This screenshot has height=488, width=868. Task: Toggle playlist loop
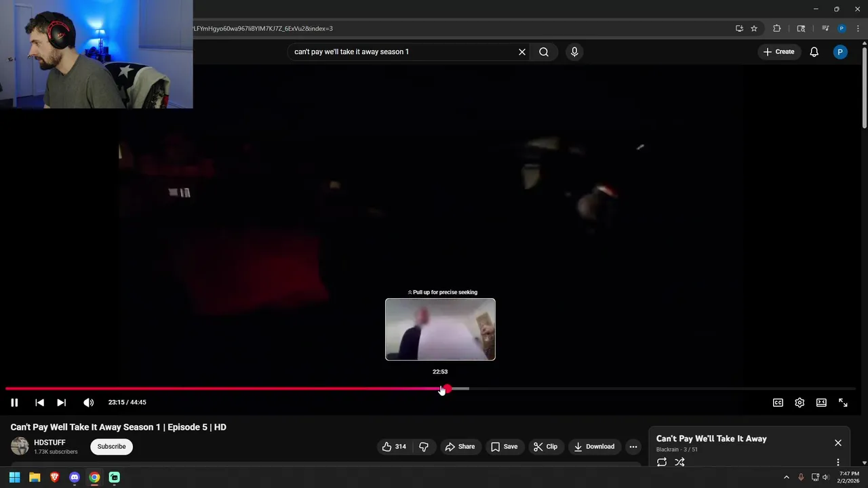point(662,462)
